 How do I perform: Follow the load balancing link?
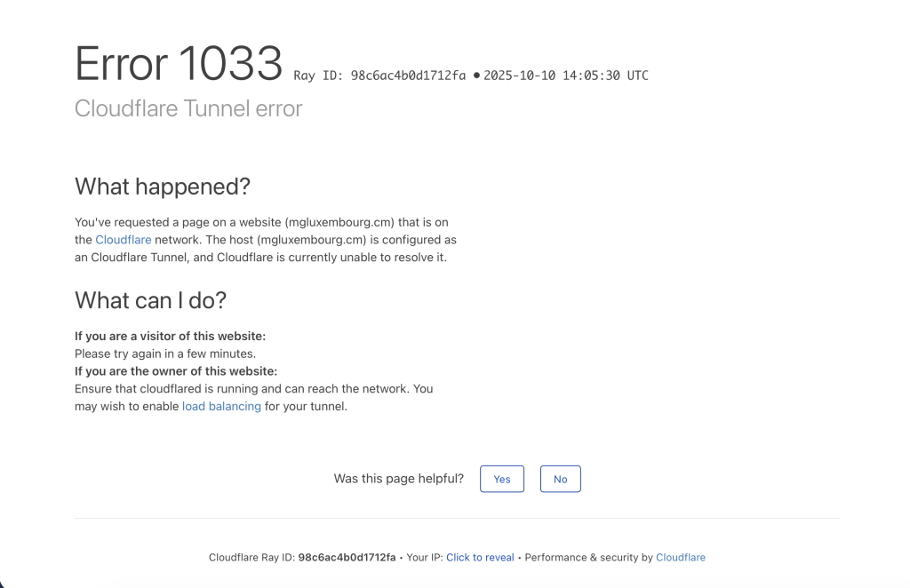click(x=221, y=407)
